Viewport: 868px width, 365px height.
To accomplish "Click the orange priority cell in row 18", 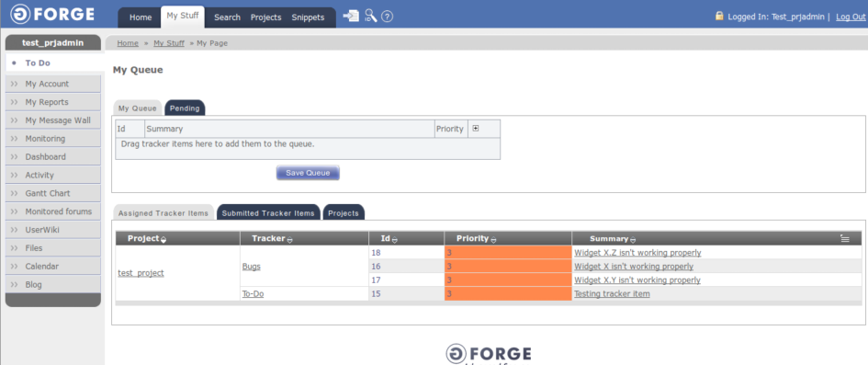I will pos(508,253).
